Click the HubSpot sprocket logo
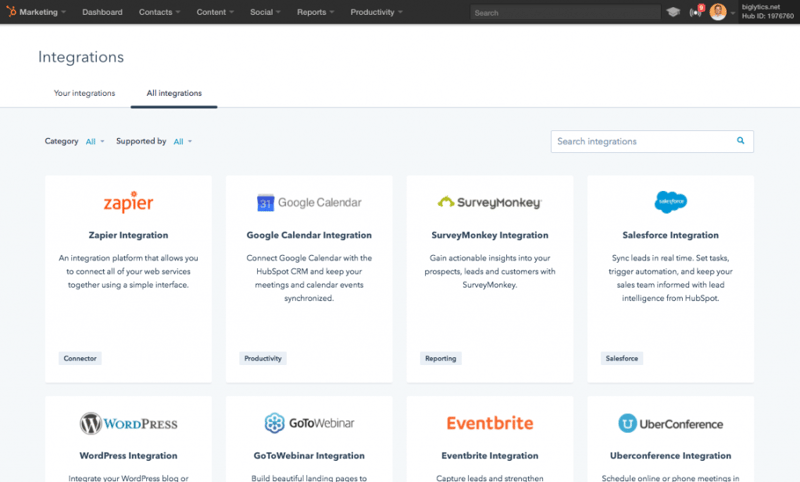 tap(11, 11)
